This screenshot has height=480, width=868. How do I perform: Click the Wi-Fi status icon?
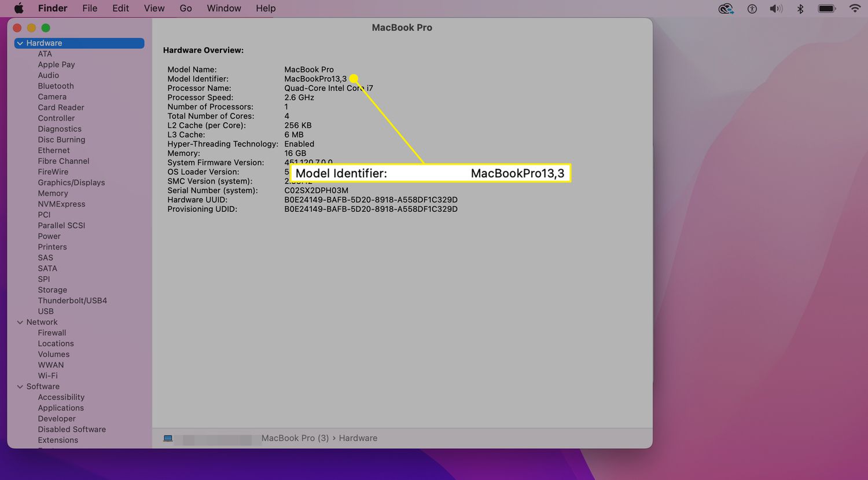tap(855, 8)
